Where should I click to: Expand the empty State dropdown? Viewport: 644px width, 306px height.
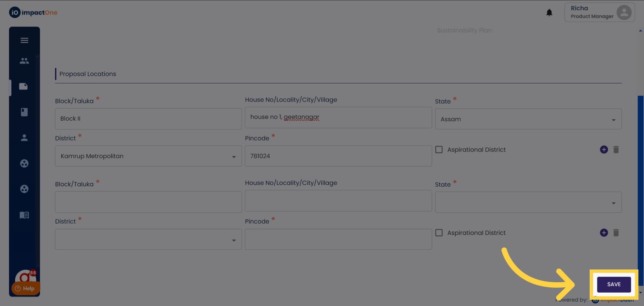click(528, 202)
